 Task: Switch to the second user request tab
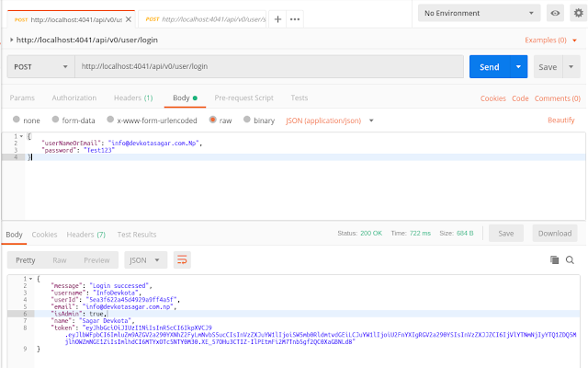coord(202,19)
